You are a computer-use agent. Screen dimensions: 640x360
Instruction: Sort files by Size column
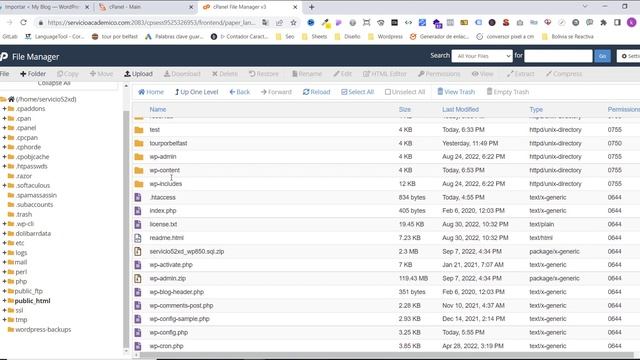click(404, 109)
